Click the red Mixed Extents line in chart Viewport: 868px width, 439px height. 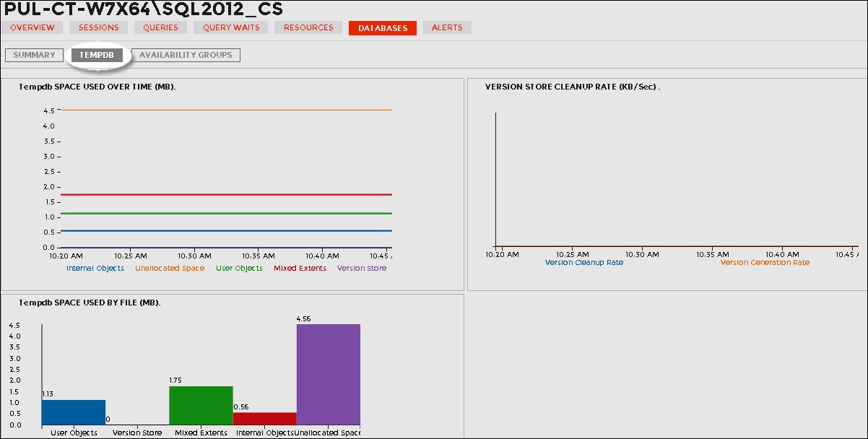tap(225, 194)
